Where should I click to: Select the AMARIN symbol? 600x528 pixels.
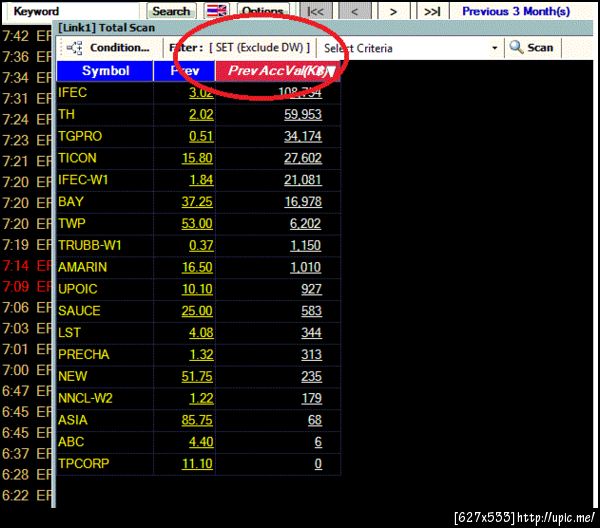[x=82, y=267]
